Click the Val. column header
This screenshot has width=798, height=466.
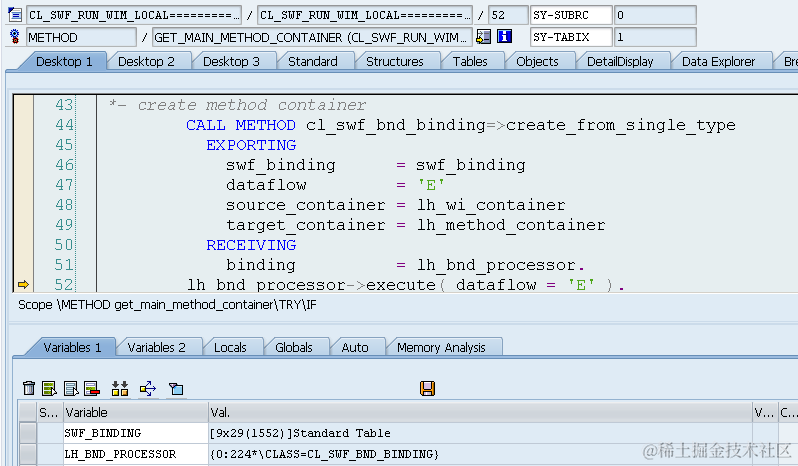pos(480,413)
